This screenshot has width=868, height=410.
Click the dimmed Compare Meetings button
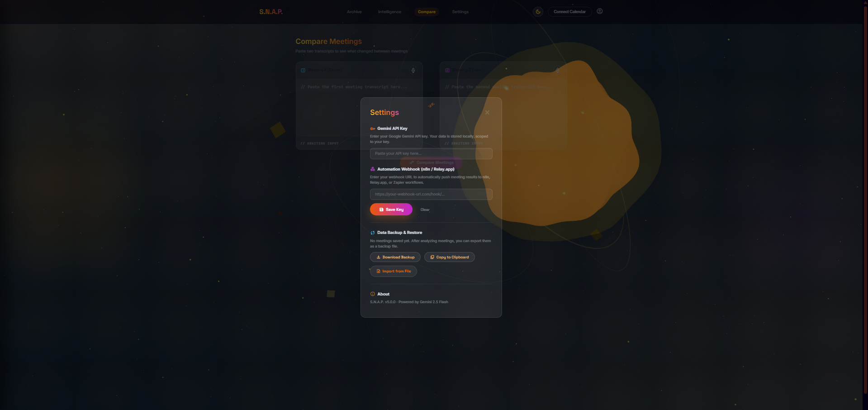[x=431, y=162]
